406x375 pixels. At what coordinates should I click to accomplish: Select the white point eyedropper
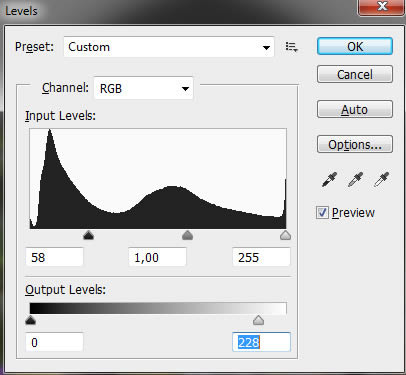(x=381, y=180)
